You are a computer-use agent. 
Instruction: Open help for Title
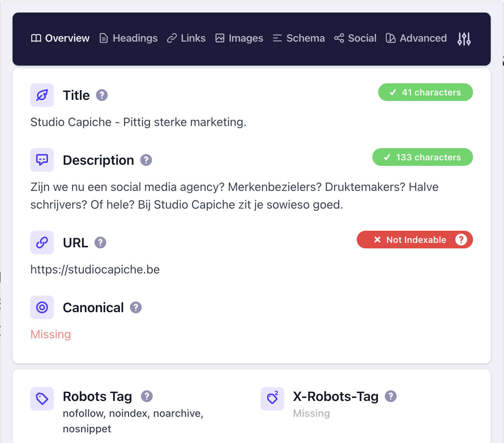click(102, 95)
